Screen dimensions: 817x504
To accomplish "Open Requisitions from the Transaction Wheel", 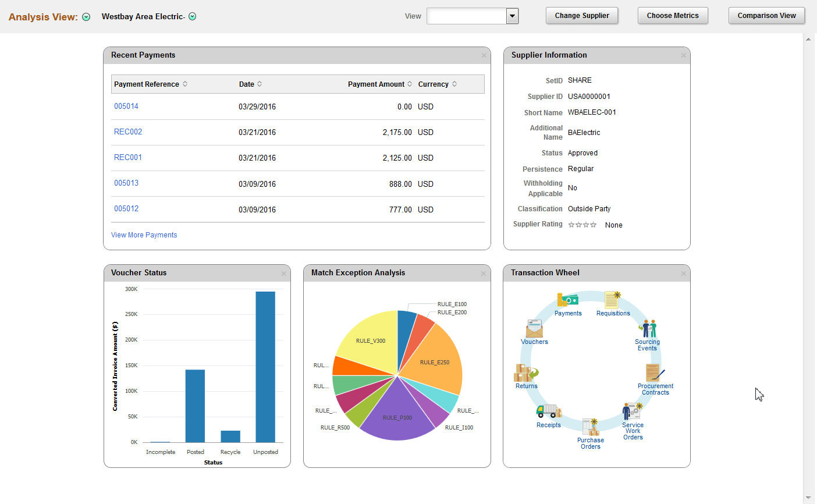I will (613, 299).
